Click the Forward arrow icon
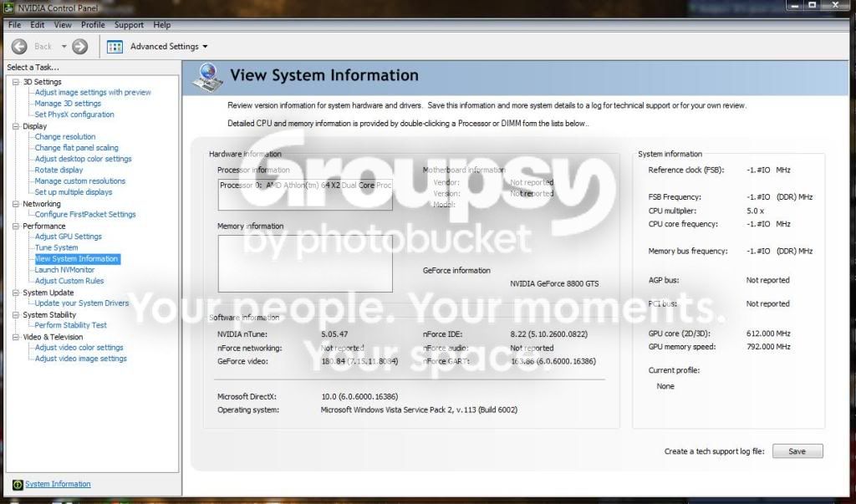This screenshot has width=856, height=504. (x=79, y=47)
